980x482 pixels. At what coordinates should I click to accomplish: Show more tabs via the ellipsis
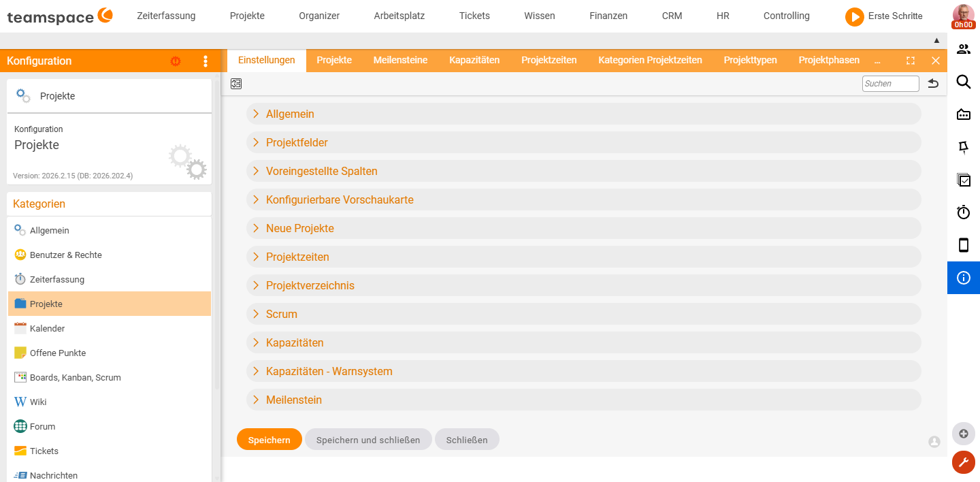877,61
